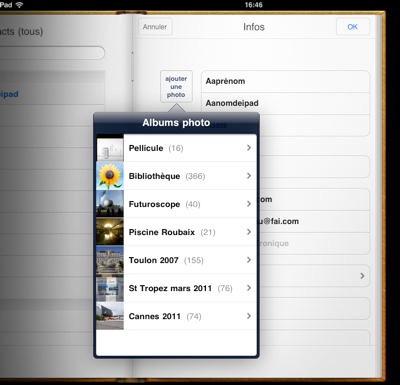Screen dimensions: 400x385
Task: Expand the Bibliothèque album chevron
Action: pos(249,176)
